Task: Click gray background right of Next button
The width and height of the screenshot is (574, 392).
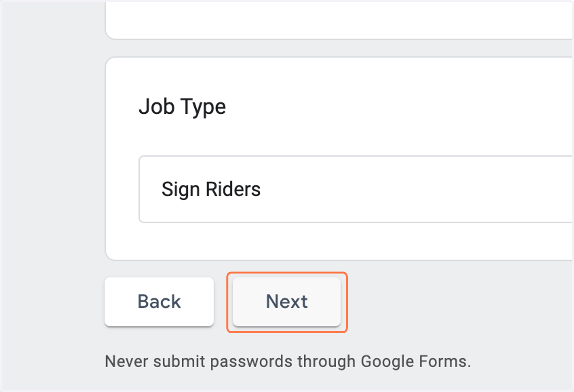Action: 459,302
